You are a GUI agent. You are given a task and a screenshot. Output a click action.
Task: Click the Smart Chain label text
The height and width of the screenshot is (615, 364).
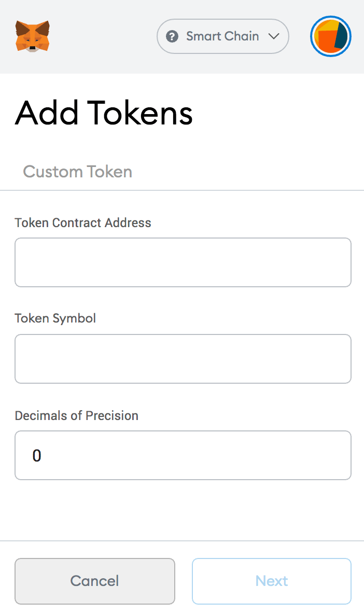click(x=222, y=36)
